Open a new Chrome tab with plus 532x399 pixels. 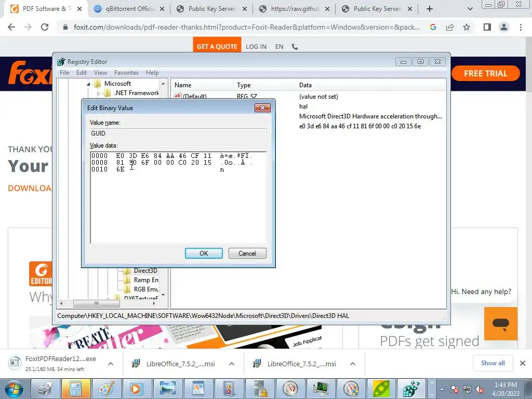click(x=430, y=9)
